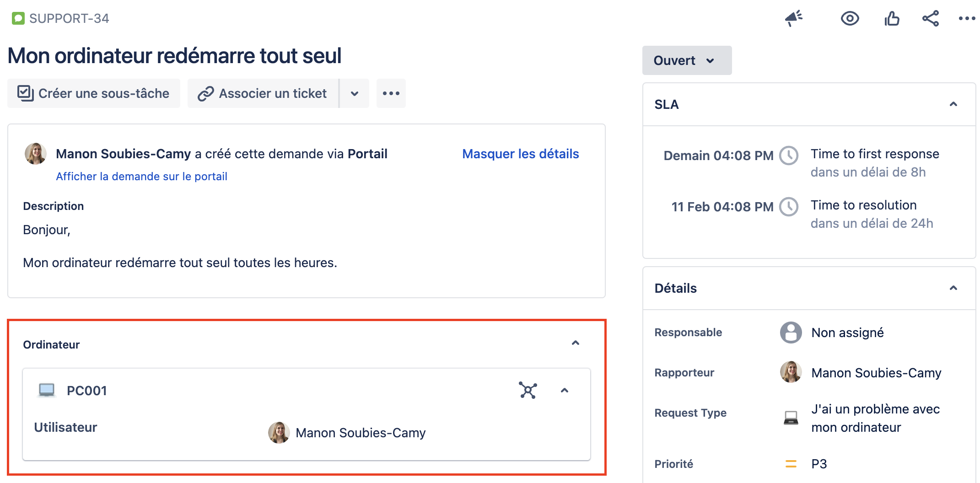Open top-right more actions menu

(967, 19)
